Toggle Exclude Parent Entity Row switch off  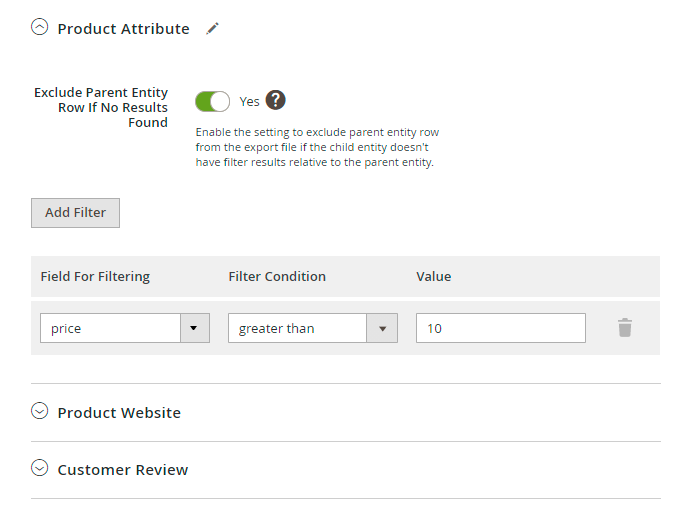[x=212, y=101]
